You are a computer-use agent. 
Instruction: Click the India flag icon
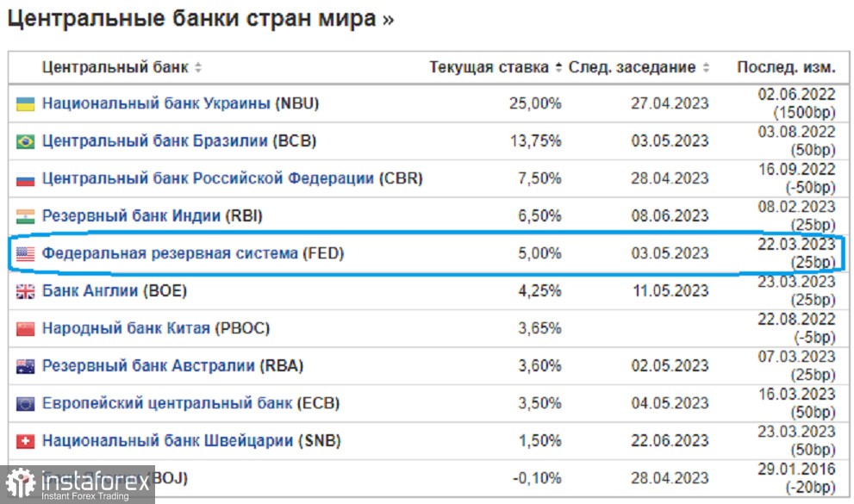click(x=25, y=216)
